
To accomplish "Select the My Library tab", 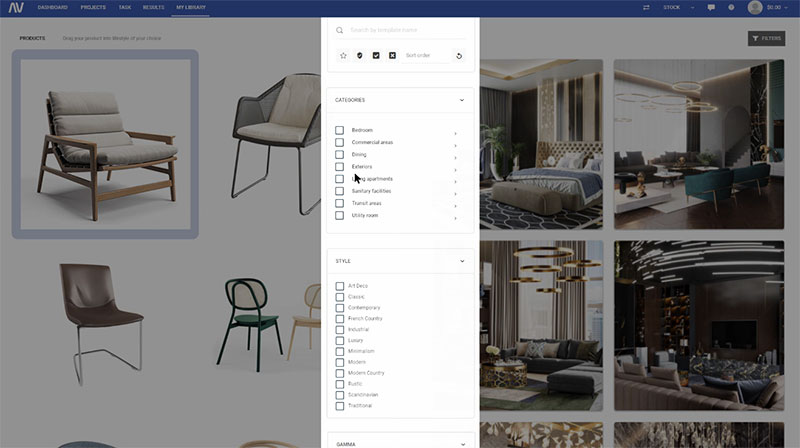I will (x=191, y=8).
